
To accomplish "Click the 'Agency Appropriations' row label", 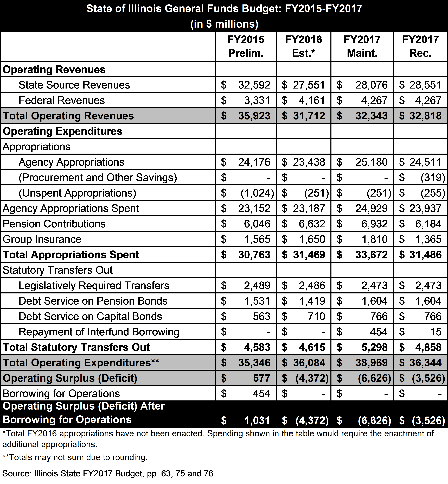I will (x=72, y=162).
